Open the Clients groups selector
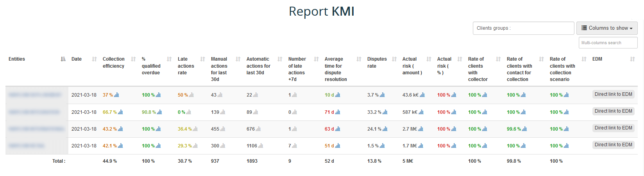This screenshot has width=644, height=176. click(523, 28)
